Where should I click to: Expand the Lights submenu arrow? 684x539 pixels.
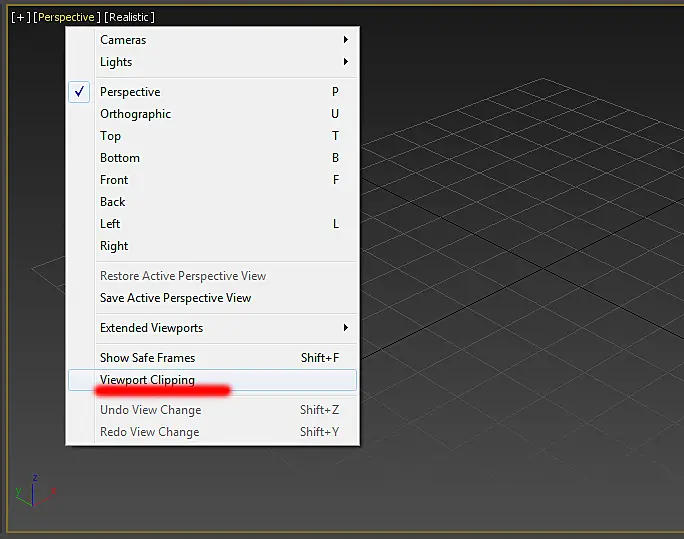(345, 61)
